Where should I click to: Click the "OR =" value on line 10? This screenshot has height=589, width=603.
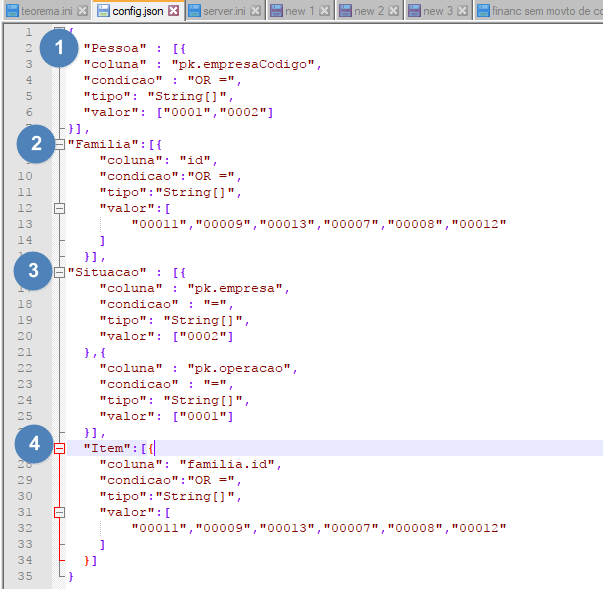[x=211, y=176]
